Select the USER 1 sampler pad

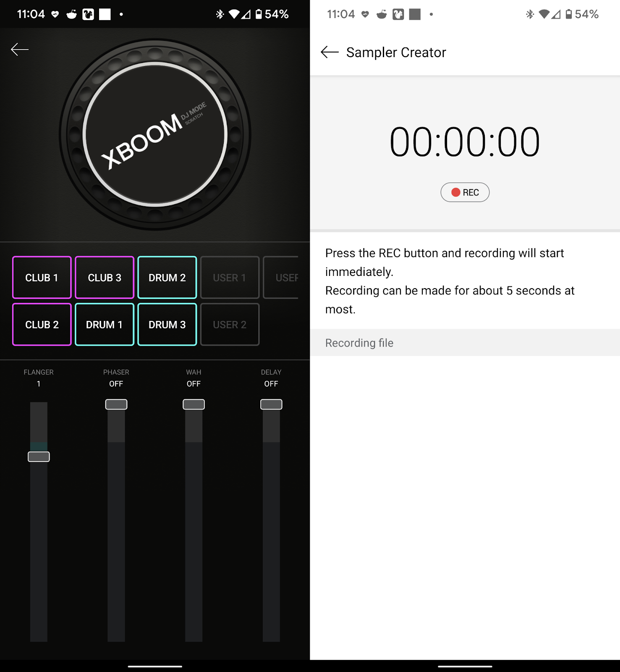click(x=230, y=278)
